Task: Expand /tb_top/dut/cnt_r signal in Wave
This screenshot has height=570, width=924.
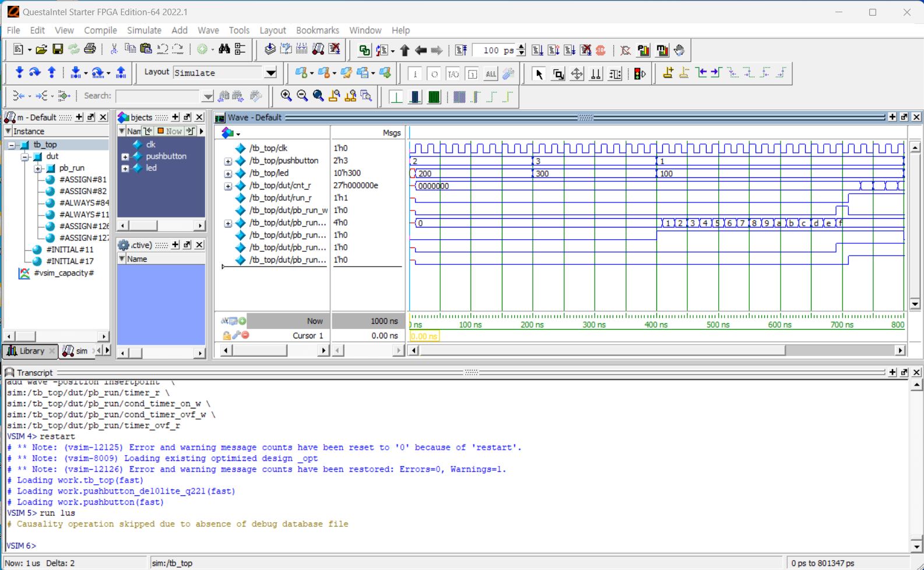Action: (228, 186)
